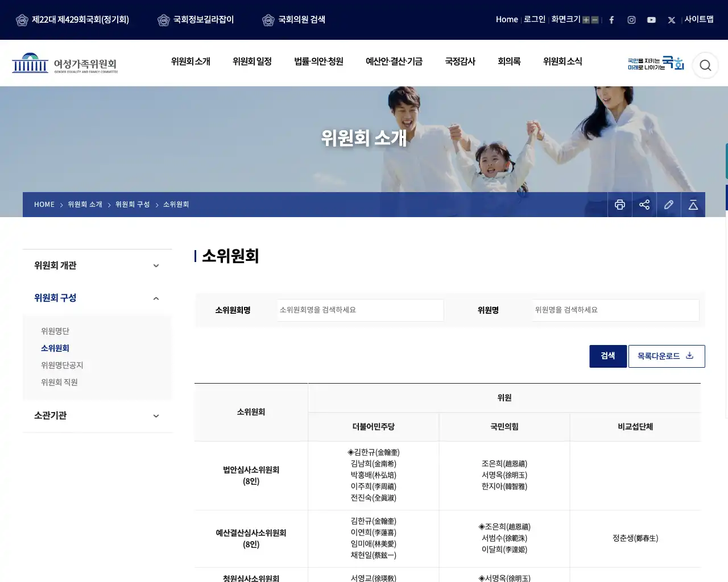Click 위원회 구성 in the breadcrumb
728x582 pixels.
point(133,205)
